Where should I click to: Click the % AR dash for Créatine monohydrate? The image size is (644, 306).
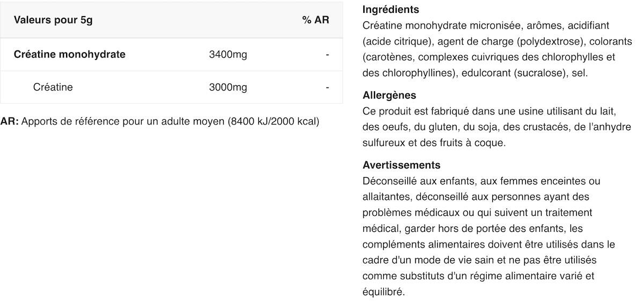327,54
